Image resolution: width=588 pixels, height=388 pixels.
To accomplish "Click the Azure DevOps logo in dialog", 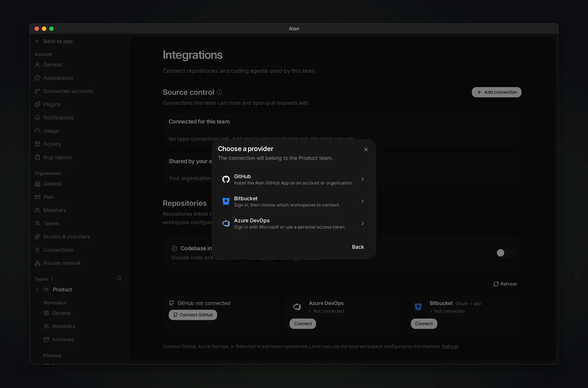I will coord(226,223).
